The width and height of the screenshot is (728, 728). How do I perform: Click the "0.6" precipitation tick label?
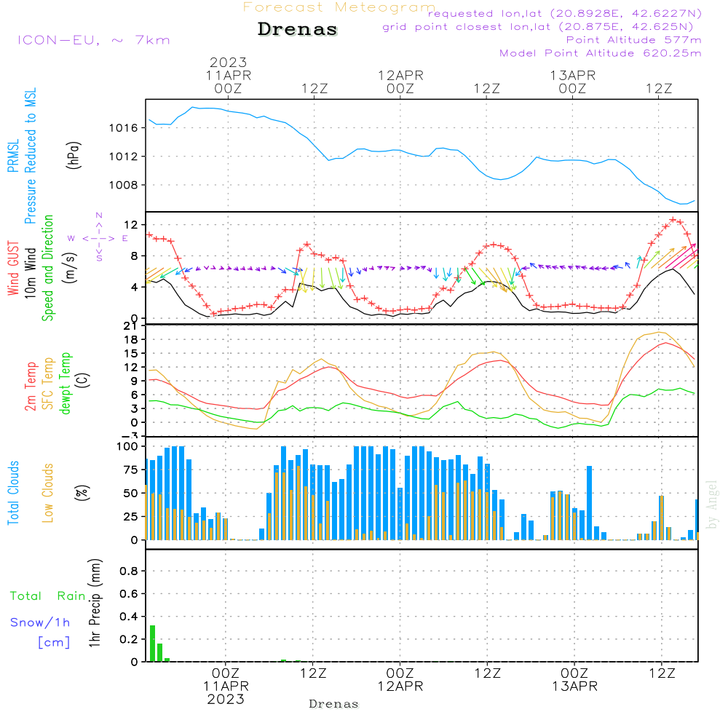pos(129,594)
